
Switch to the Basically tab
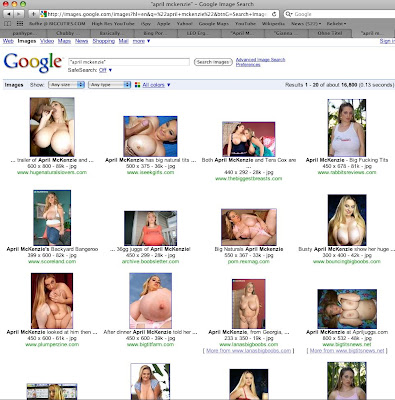[x=112, y=33]
